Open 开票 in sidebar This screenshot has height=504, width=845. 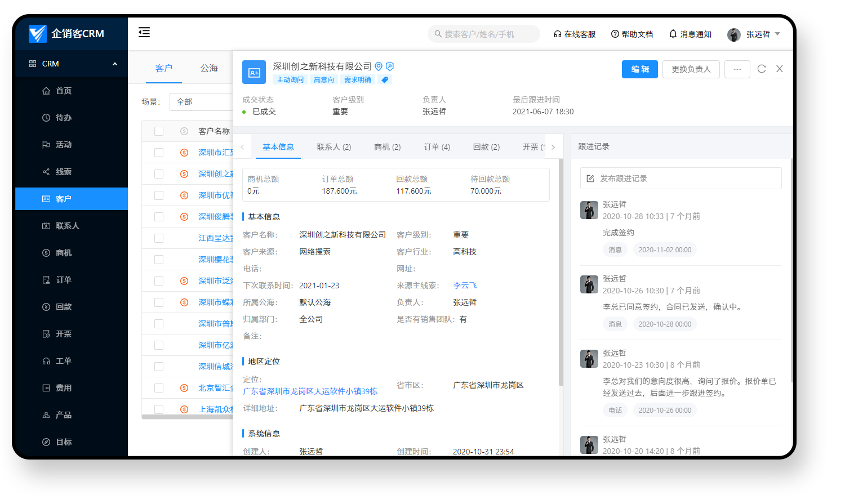click(x=72, y=334)
